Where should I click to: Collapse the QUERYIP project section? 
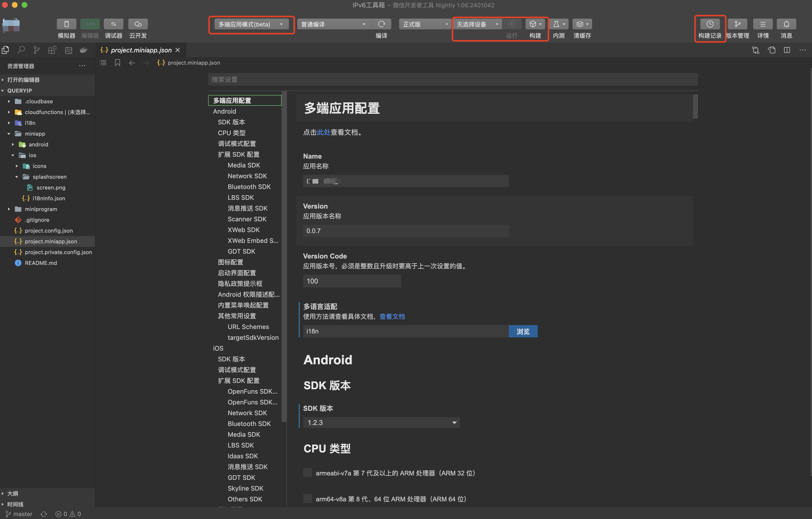click(47, 90)
